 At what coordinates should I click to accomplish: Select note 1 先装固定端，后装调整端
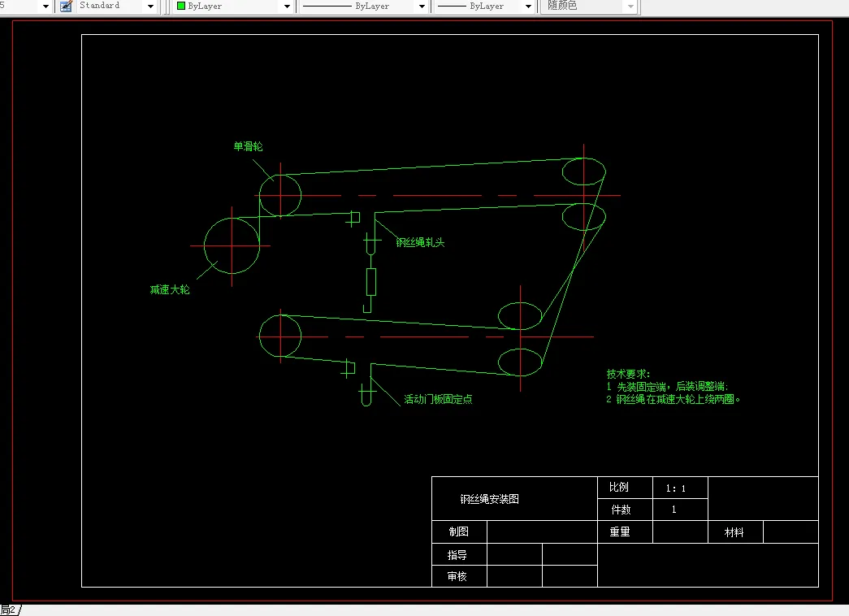pos(667,386)
